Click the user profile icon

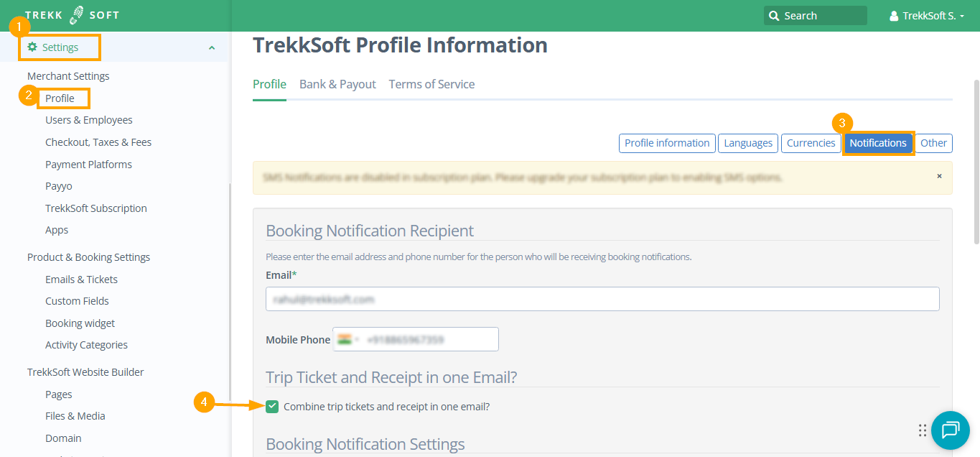click(894, 16)
